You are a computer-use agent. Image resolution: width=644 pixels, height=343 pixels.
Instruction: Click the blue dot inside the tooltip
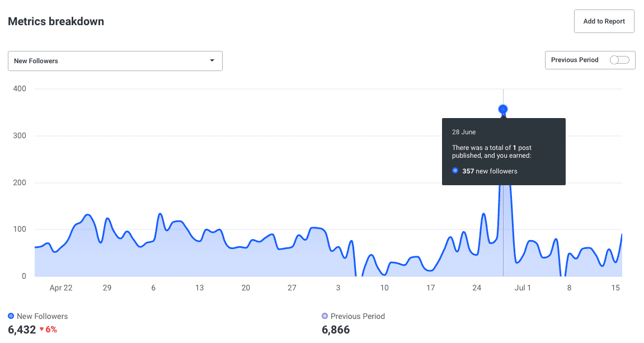pos(455,171)
